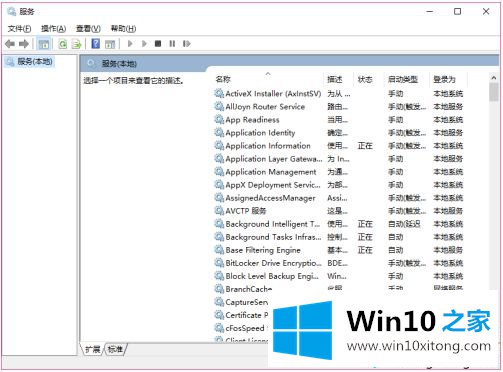This screenshot has width=503, height=372.
Task: Open the Help toolbar icon
Action: click(x=96, y=44)
